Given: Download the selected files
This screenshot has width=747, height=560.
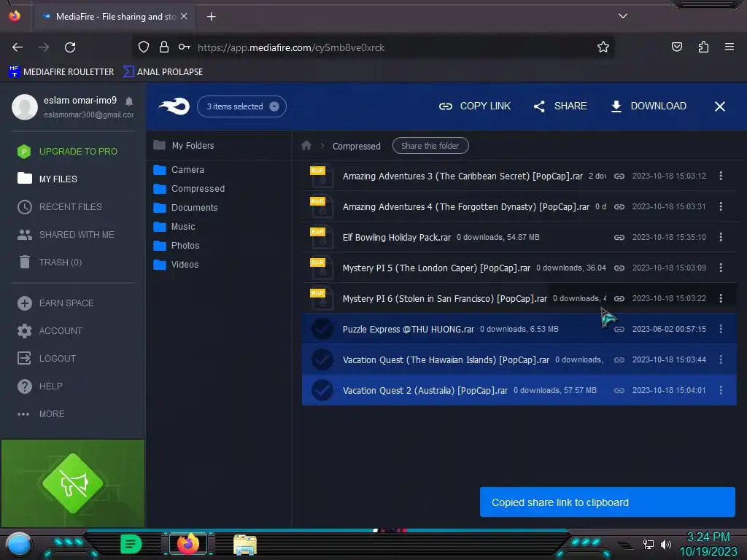Looking at the screenshot, I should [649, 106].
